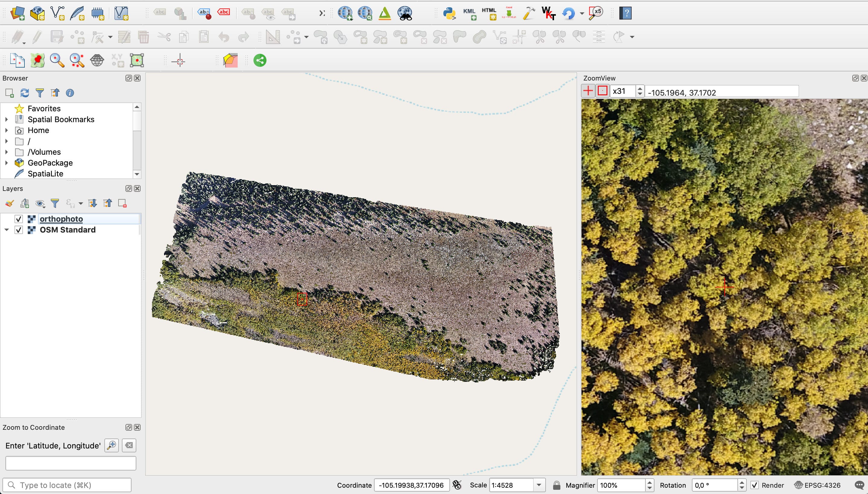The image size is (868, 494).
Task: Toggle Manage Map Themes eye icon
Action: tap(40, 203)
